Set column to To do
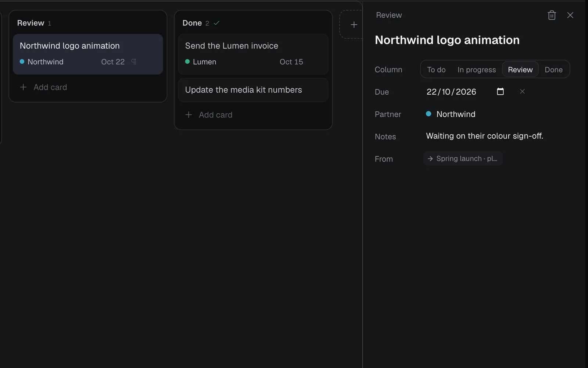Image resolution: width=588 pixels, height=368 pixels. (x=436, y=70)
